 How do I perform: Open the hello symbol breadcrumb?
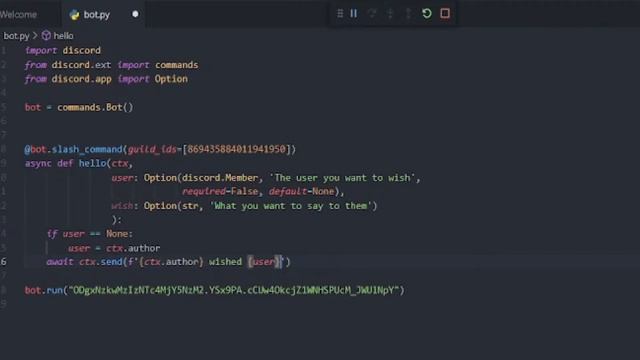point(64,36)
